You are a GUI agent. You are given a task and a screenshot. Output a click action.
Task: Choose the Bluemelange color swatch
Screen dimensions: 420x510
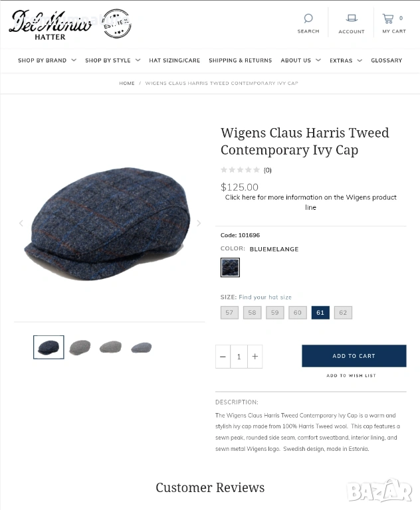(230, 268)
